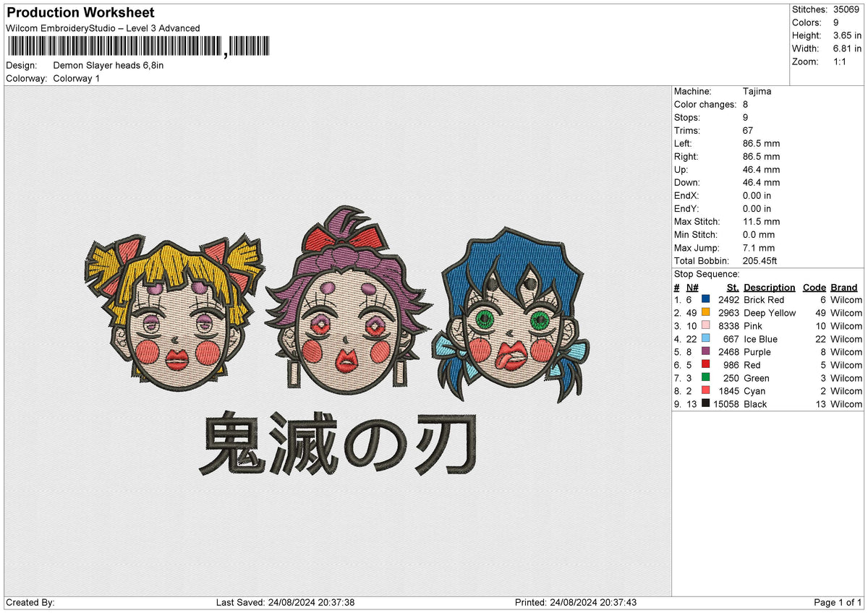Click the Black color swatch
868x613 pixels.
[x=705, y=403]
